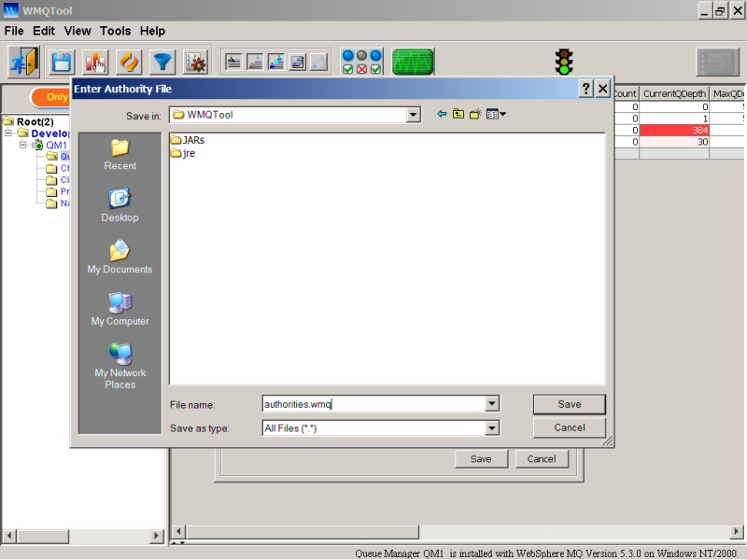Open the Save as type dropdown
Screen dimensions: 747x560
click(x=492, y=427)
